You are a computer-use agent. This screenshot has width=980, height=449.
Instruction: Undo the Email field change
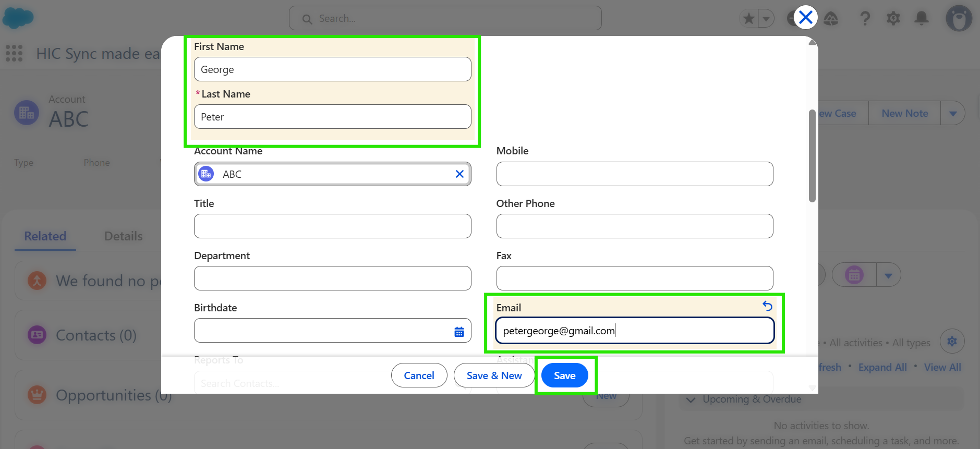[x=767, y=306]
